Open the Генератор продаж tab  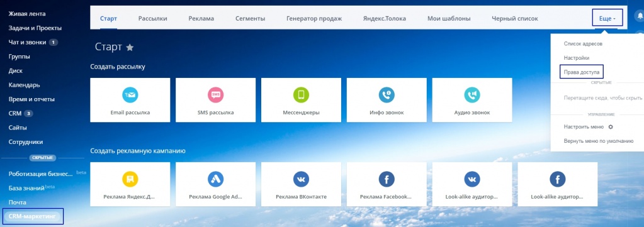314,18
